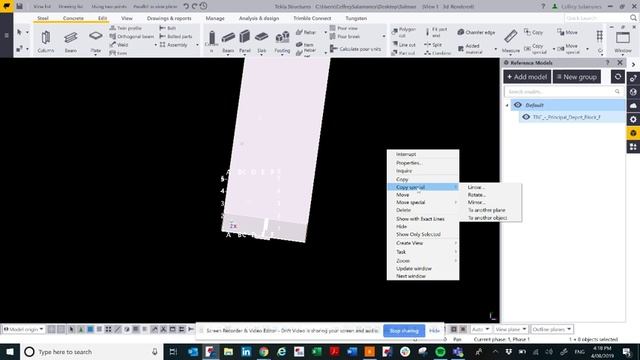The width and height of the screenshot is (640, 360).
Task: Toggle visibility of the Default group
Action: pyautogui.click(x=518, y=105)
